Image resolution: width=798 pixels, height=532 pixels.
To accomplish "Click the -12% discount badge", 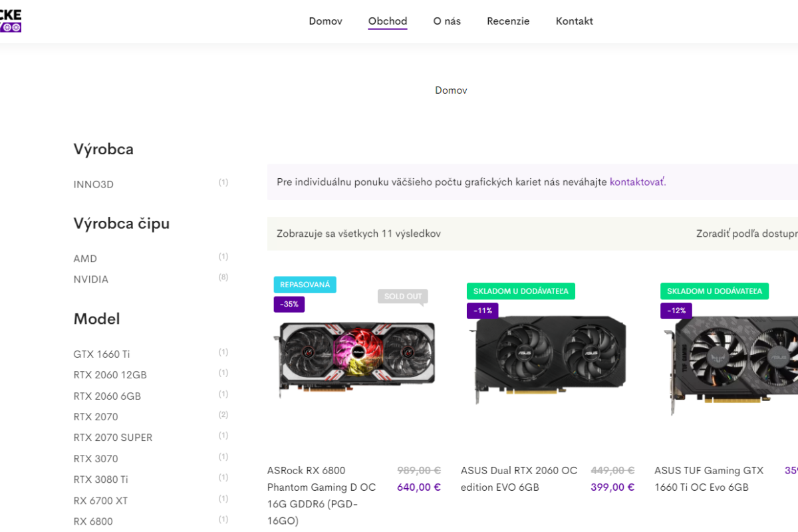I will [x=676, y=311].
